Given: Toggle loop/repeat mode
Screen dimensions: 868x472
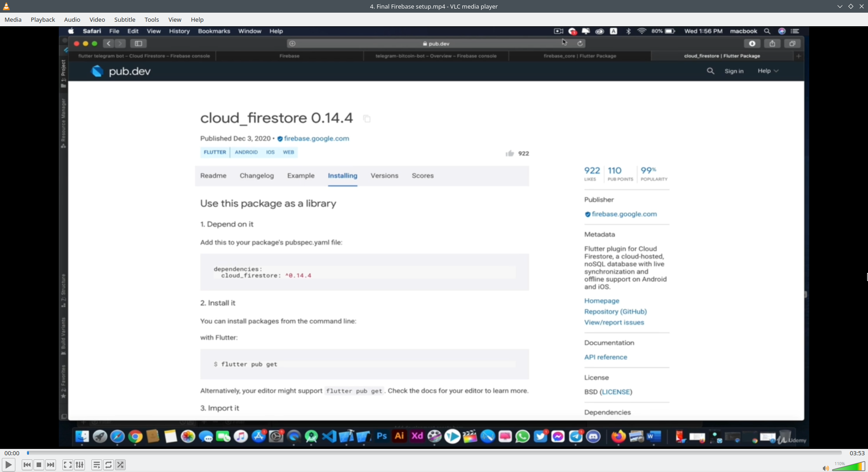Looking at the screenshot, I should tap(108, 465).
